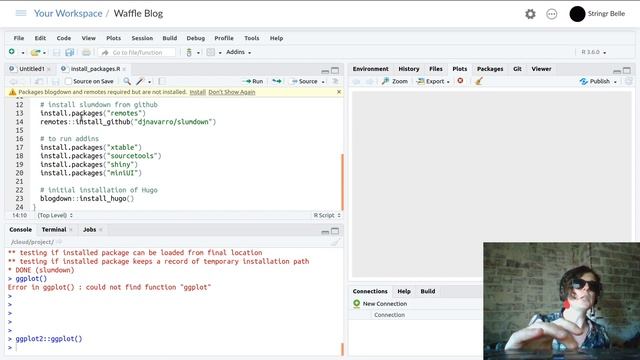Open the Session menu
Screen dimensions: 640x360
click(142, 38)
